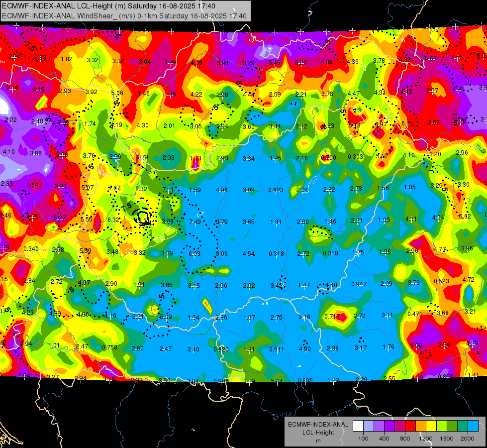
Task: Click the wind shear value 4.54
Action: pos(249,254)
